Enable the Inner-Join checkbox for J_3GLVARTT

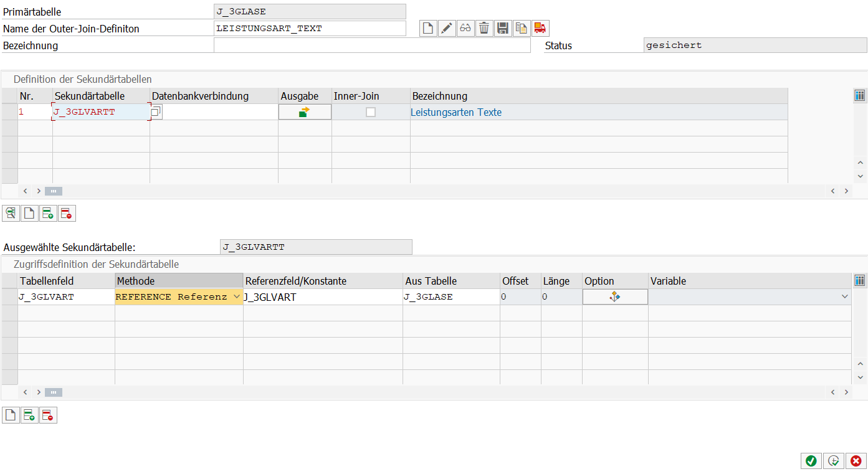(x=371, y=112)
